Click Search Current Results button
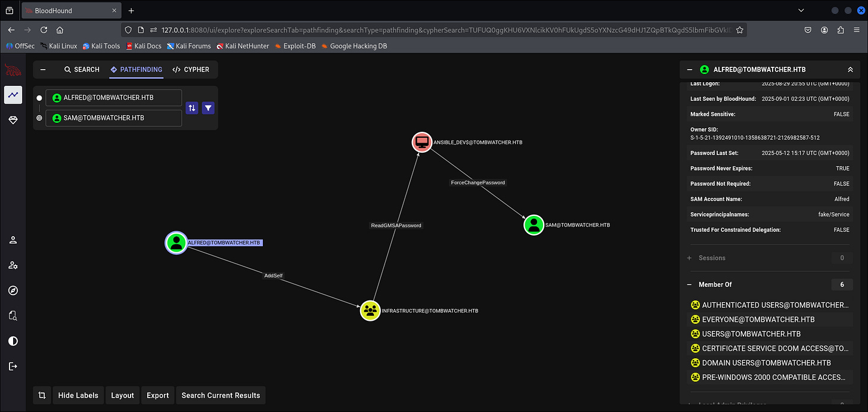The height and width of the screenshot is (412, 868). pyautogui.click(x=221, y=395)
